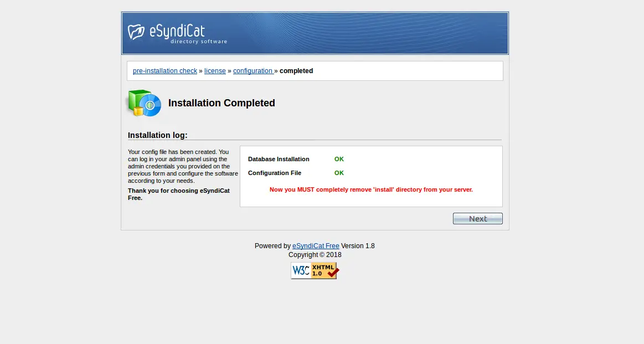Open the eSyndiCat Free footer link

[316, 246]
